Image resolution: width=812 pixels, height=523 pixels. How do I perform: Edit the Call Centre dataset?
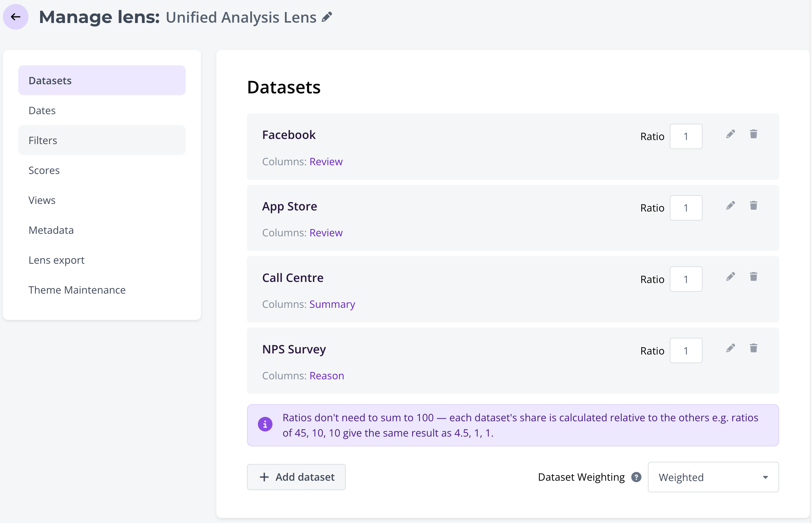[x=730, y=276]
